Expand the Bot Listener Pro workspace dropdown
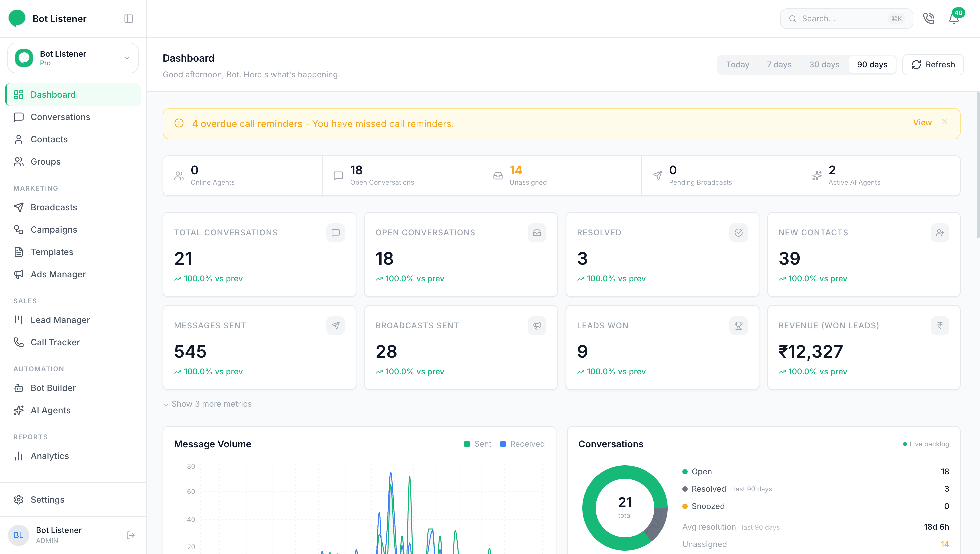The height and width of the screenshot is (554, 980). click(x=73, y=58)
